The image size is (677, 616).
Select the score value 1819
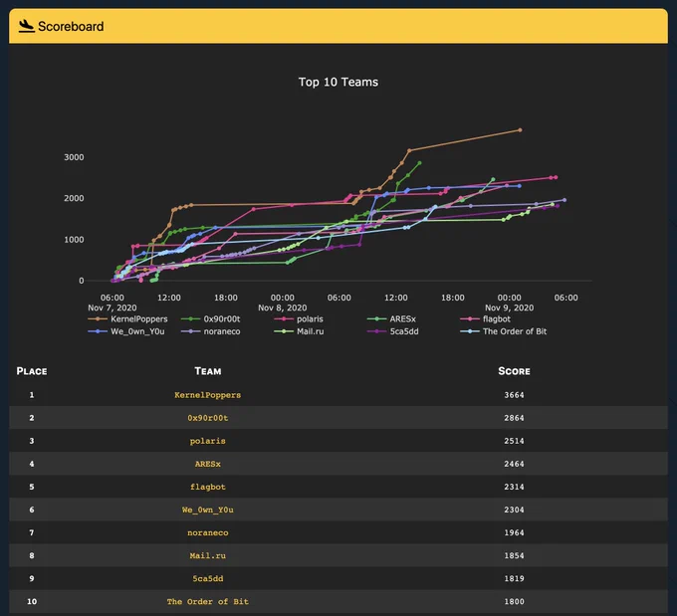pyautogui.click(x=514, y=578)
